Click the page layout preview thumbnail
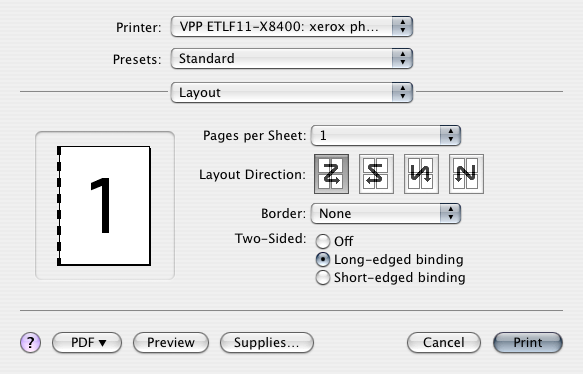Screen dimensions: 583x374 (104, 206)
